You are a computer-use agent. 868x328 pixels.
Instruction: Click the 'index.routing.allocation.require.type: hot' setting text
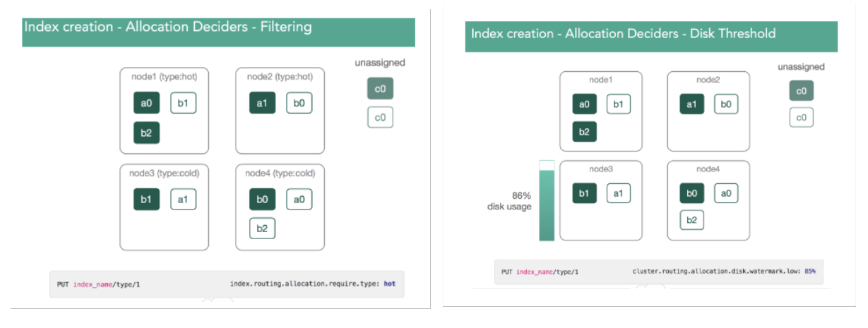pyautogui.click(x=312, y=284)
